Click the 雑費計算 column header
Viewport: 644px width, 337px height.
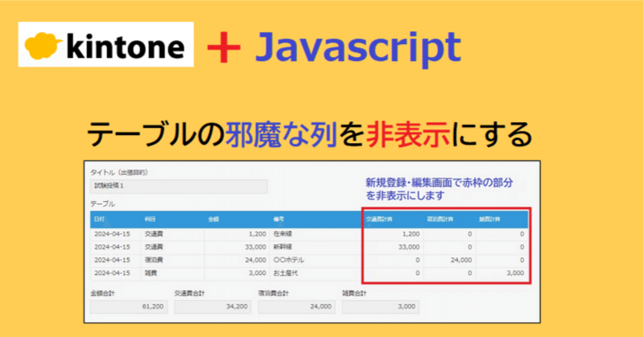coord(490,219)
